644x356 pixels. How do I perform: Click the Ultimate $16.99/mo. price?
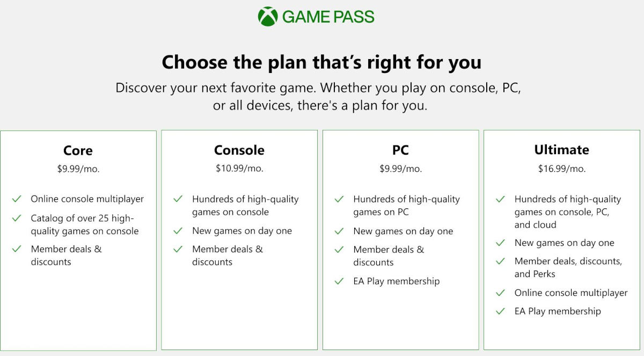click(561, 169)
